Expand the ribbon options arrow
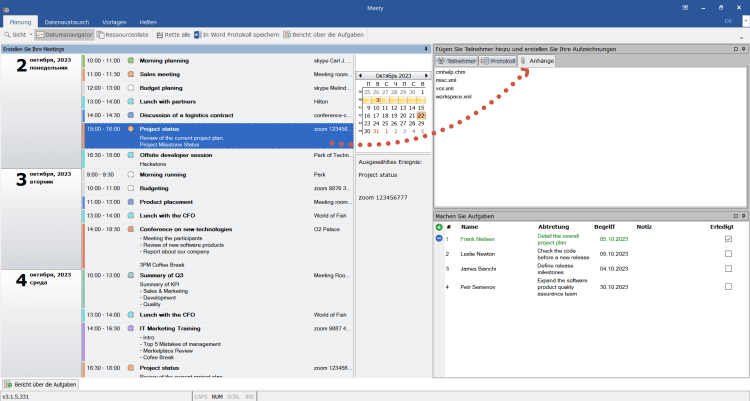This screenshot has width=750, height=401. (746, 21)
